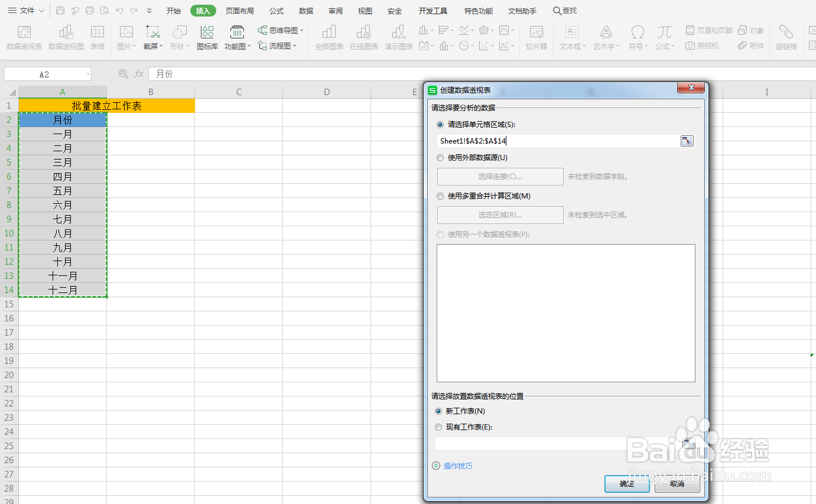Click the zoom magnifier icon beside fx
816x504 pixels.
[123, 74]
